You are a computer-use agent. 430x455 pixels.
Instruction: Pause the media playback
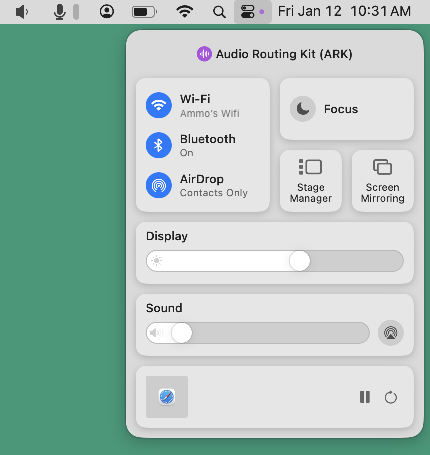click(x=365, y=397)
